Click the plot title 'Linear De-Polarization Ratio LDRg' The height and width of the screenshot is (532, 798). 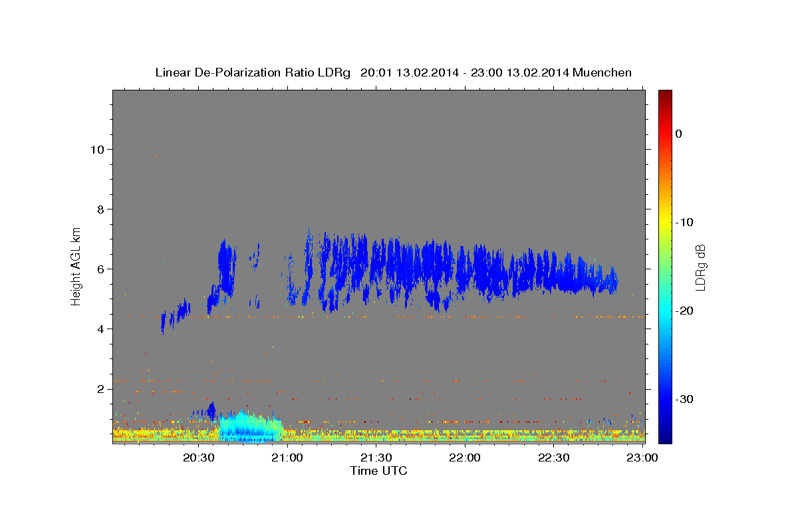252,72
